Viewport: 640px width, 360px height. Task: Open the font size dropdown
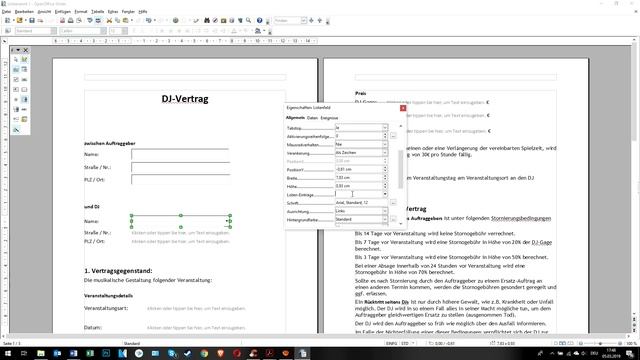pos(125,31)
